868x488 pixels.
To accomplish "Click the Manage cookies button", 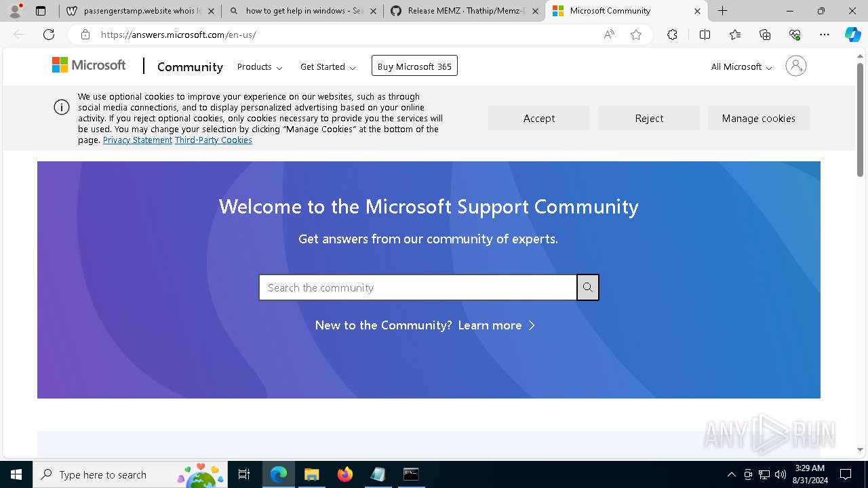I will [x=759, y=118].
